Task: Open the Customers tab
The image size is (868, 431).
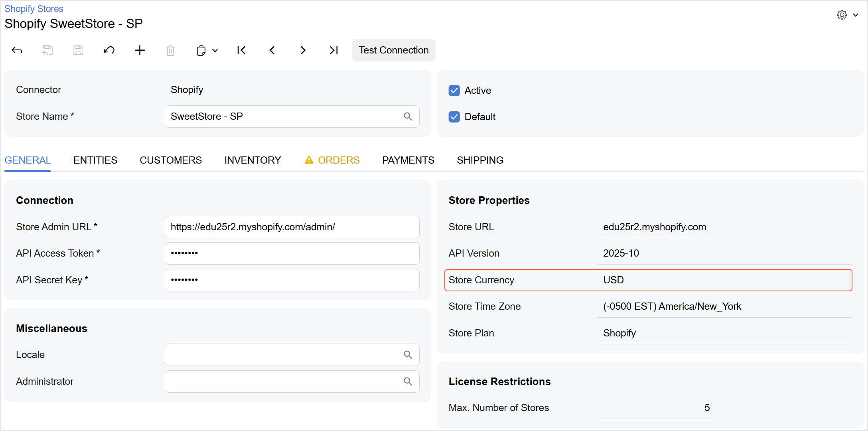Action: [171, 160]
